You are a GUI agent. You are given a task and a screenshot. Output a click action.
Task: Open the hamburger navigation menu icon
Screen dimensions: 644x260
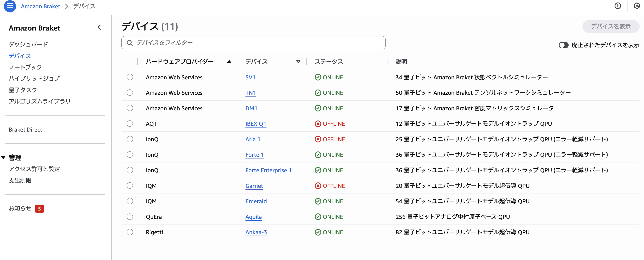pyautogui.click(x=10, y=6)
